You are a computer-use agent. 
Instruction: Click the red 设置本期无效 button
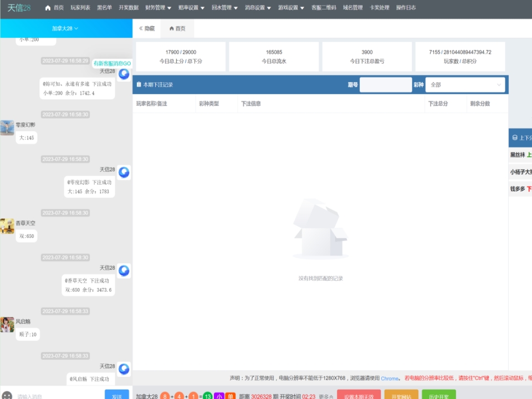tap(359, 395)
